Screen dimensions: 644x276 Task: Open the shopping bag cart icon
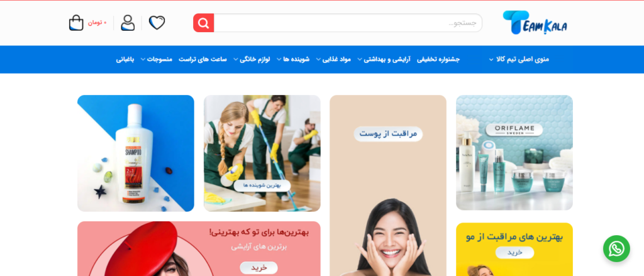point(76,23)
